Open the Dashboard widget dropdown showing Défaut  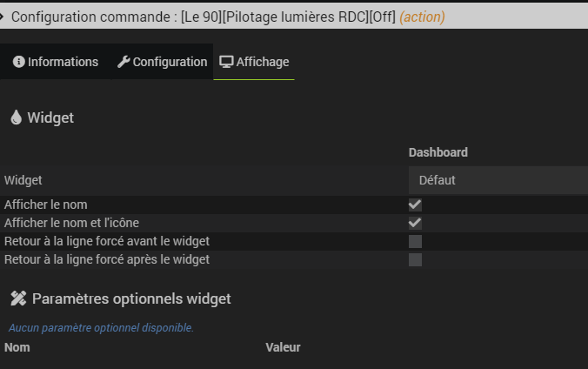(x=498, y=180)
